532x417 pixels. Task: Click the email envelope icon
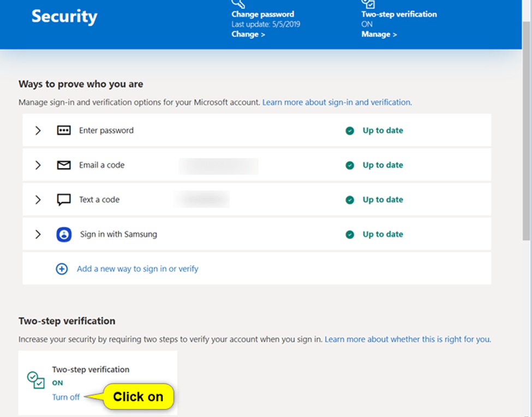(x=64, y=165)
